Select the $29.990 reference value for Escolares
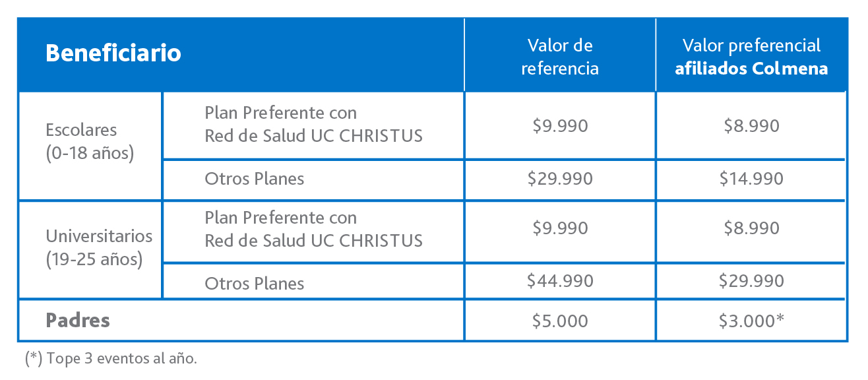The width and height of the screenshot is (868, 380). (x=560, y=179)
